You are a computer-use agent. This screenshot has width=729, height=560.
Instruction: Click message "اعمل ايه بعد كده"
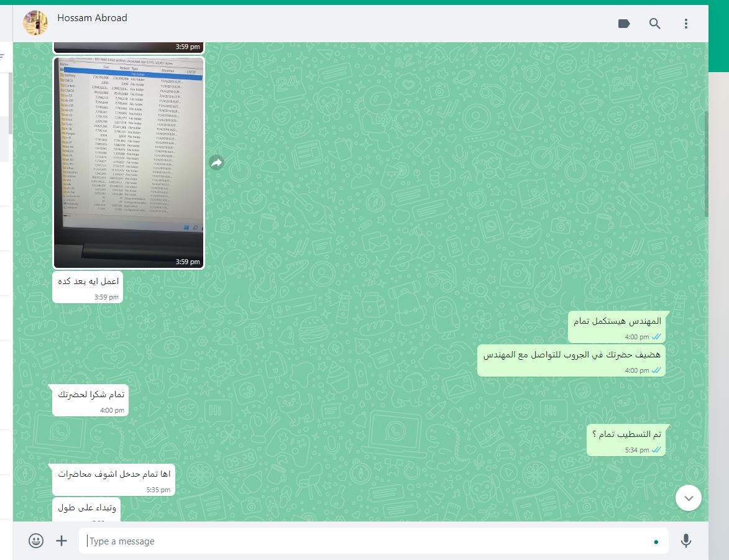(88, 287)
